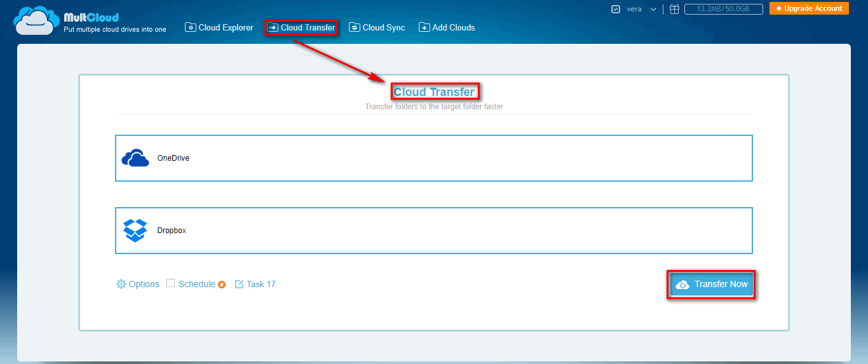Open the Cloud Transfer tab
The height and width of the screenshot is (364, 868).
pos(301,27)
